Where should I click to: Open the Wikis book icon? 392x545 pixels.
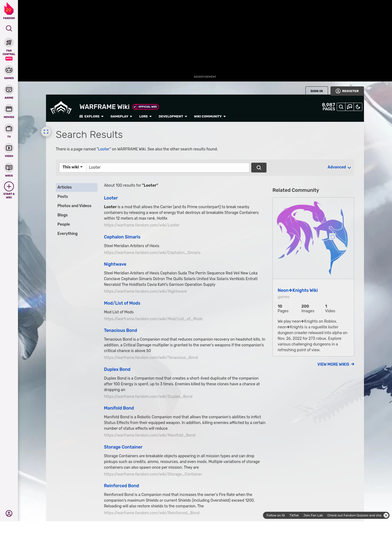[9, 167]
